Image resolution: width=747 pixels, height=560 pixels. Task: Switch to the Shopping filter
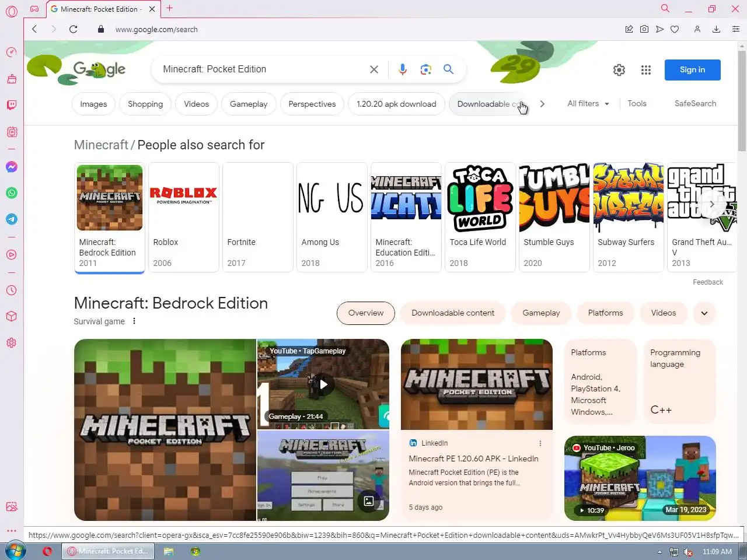pyautogui.click(x=145, y=104)
